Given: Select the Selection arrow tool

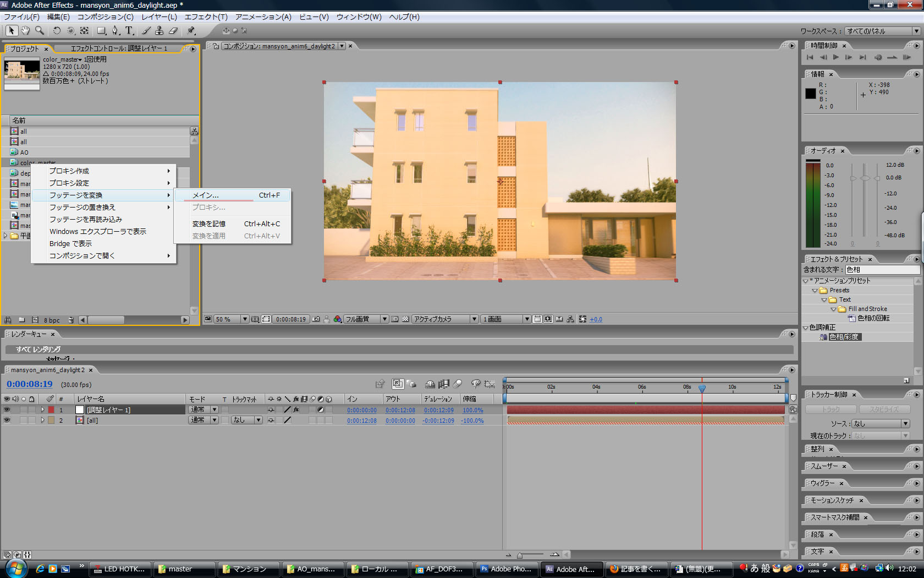Looking at the screenshot, I should pos(12,30).
